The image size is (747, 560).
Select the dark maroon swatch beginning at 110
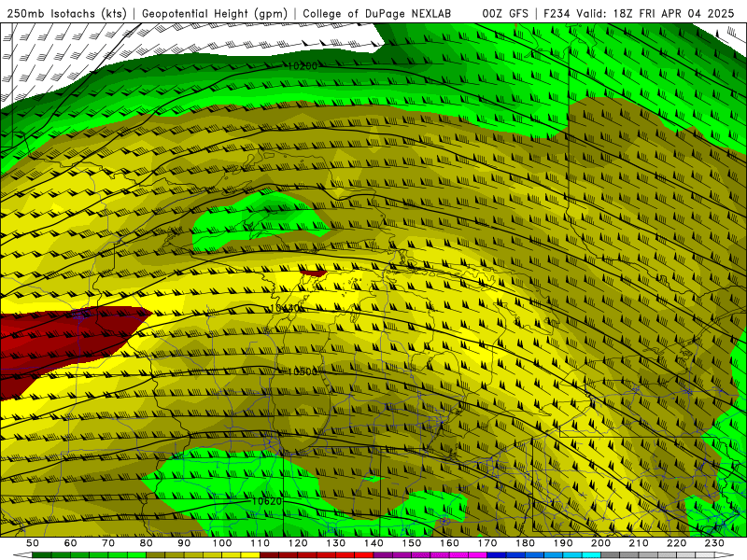click(x=269, y=554)
